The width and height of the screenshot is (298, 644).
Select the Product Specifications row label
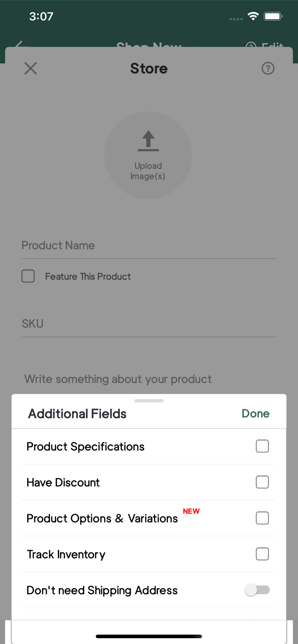coord(85,447)
